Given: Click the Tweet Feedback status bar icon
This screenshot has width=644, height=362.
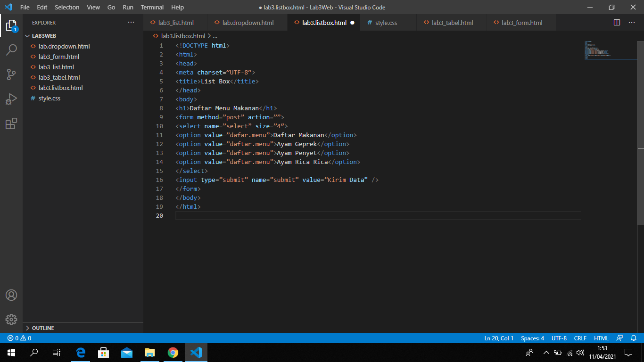Looking at the screenshot, I should [x=620, y=338].
